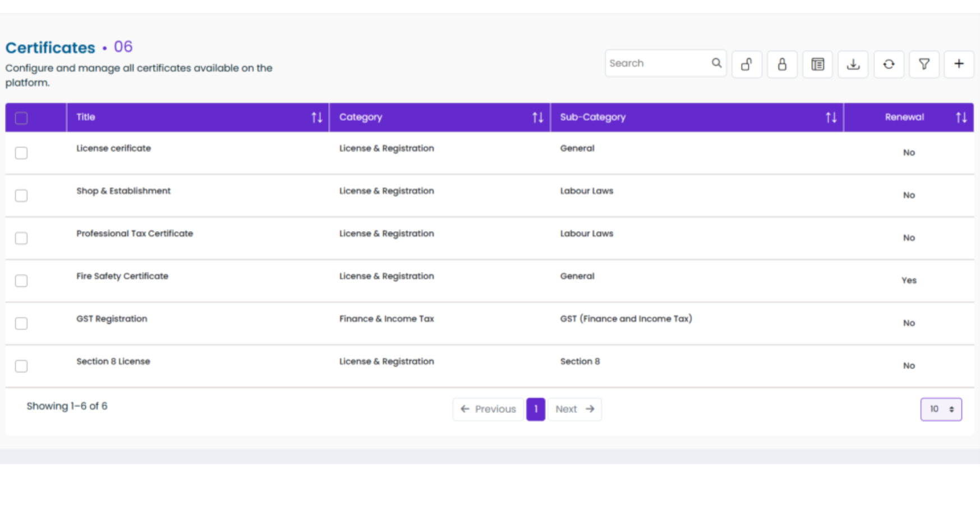The height and width of the screenshot is (505, 980).
Task: Sort by the Renewal column arrows
Action: coord(961,117)
